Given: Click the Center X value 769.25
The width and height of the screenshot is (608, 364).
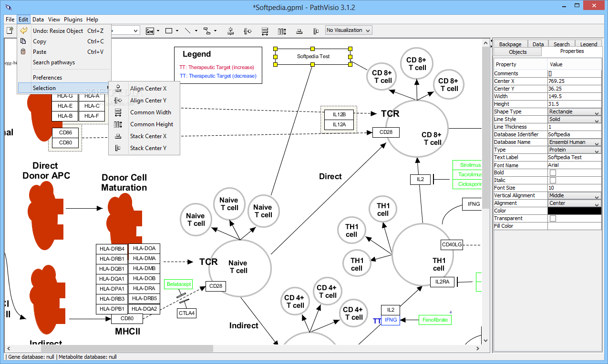Looking at the screenshot, I should pyautogui.click(x=574, y=81).
